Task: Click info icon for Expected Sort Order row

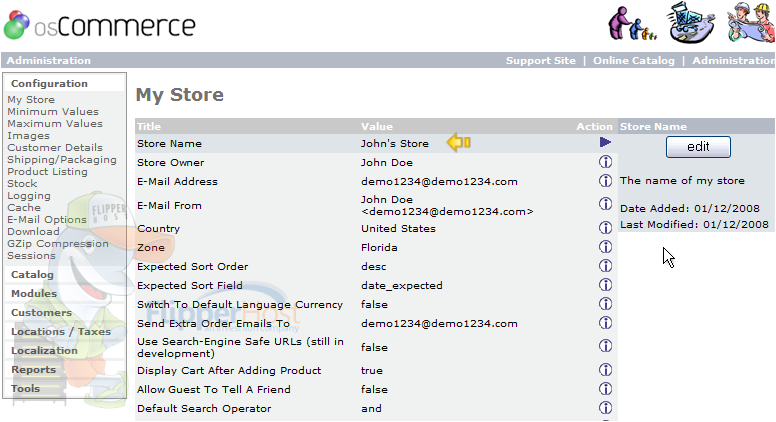Action: click(x=605, y=266)
